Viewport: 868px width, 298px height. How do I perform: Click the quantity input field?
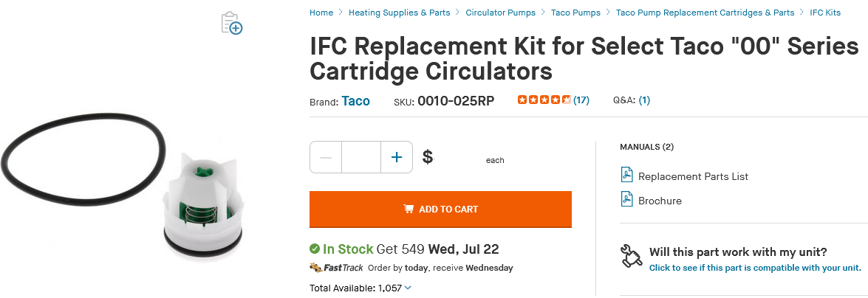tap(361, 157)
